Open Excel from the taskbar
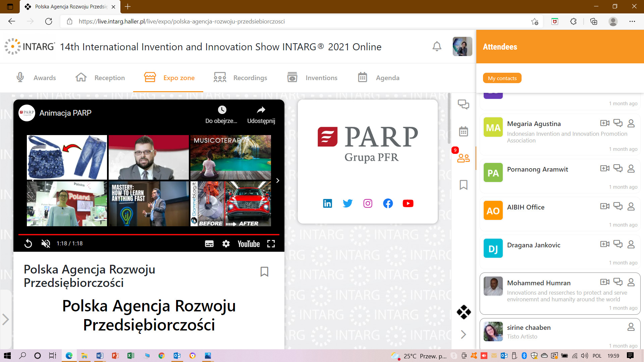 (x=130, y=356)
